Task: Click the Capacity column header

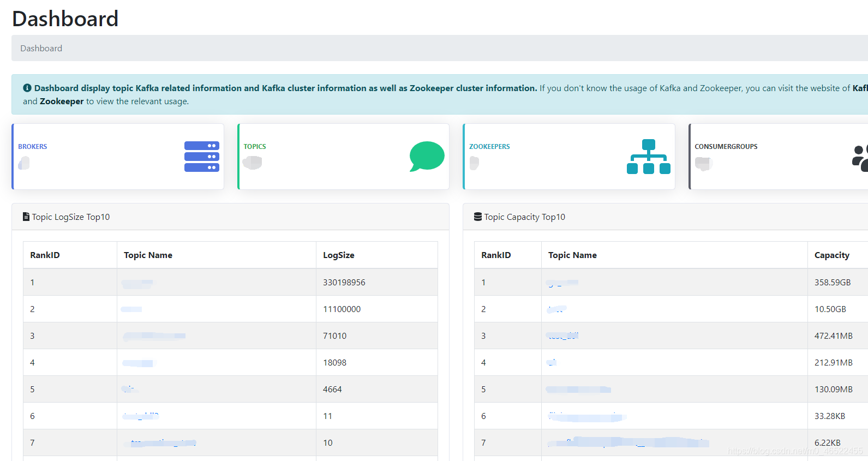Action: (x=832, y=255)
